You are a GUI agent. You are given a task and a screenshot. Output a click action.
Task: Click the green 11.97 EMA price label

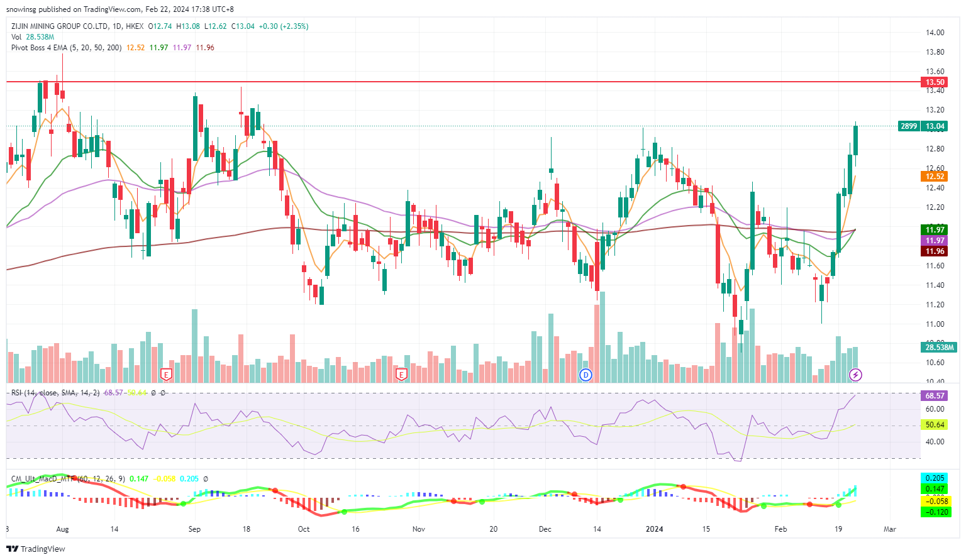[935, 230]
